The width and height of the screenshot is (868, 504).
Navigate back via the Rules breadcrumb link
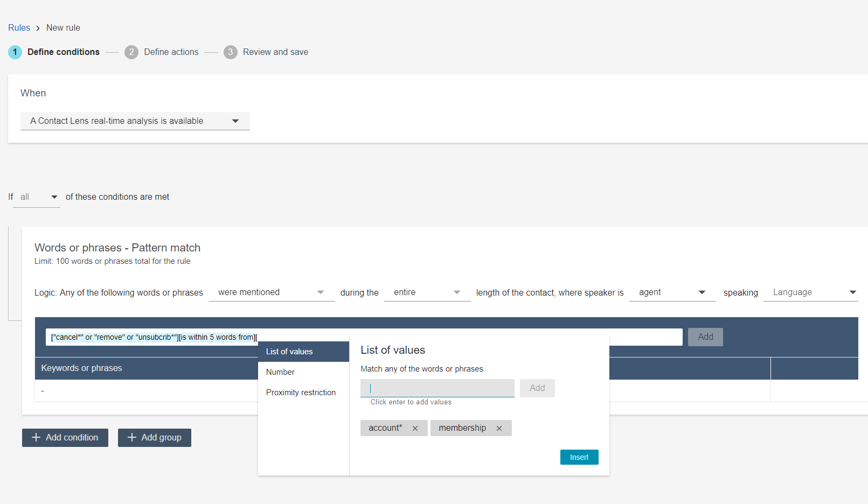pos(19,27)
